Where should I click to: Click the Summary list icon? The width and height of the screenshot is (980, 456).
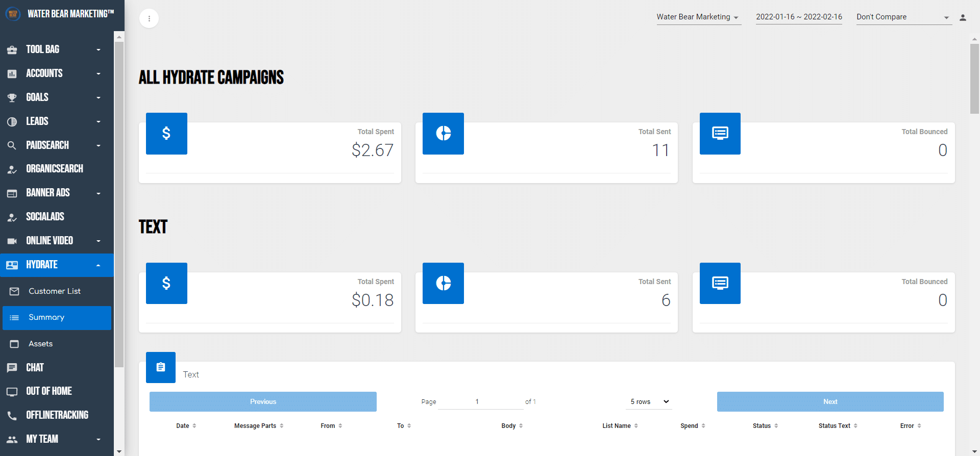click(14, 318)
